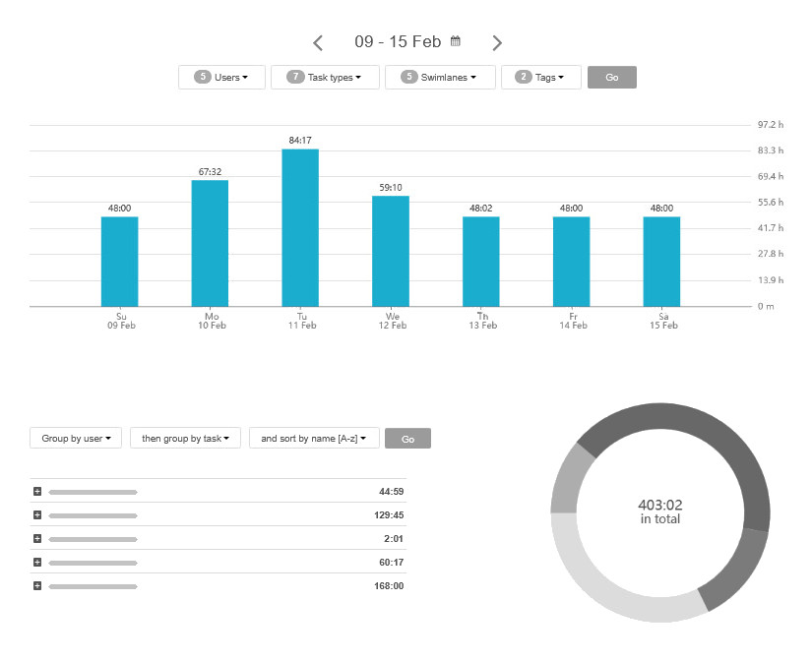Screen dimensions: 812x661
Task: Open the Tags filter dropdown
Action: [540, 77]
